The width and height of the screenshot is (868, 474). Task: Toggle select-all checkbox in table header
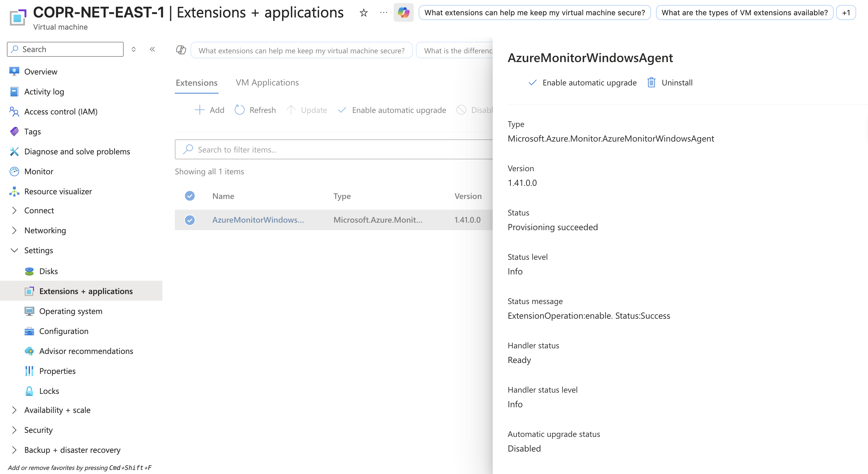tap(190, 196)
